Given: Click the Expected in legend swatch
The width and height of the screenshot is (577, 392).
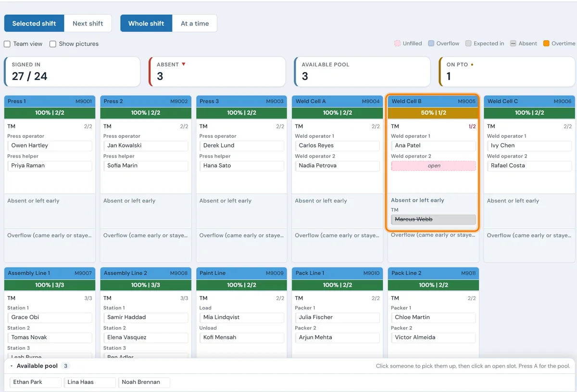Looking at the screenshot, I should [468, 43].
